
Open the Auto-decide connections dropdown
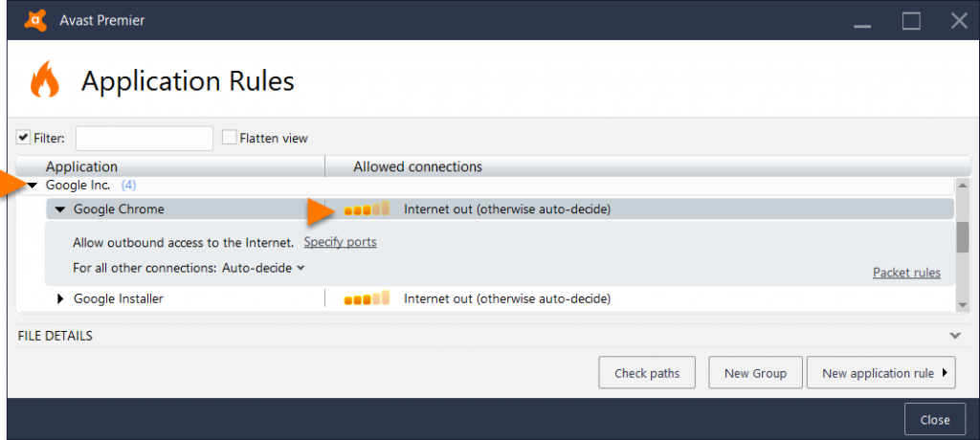point(263,268)
